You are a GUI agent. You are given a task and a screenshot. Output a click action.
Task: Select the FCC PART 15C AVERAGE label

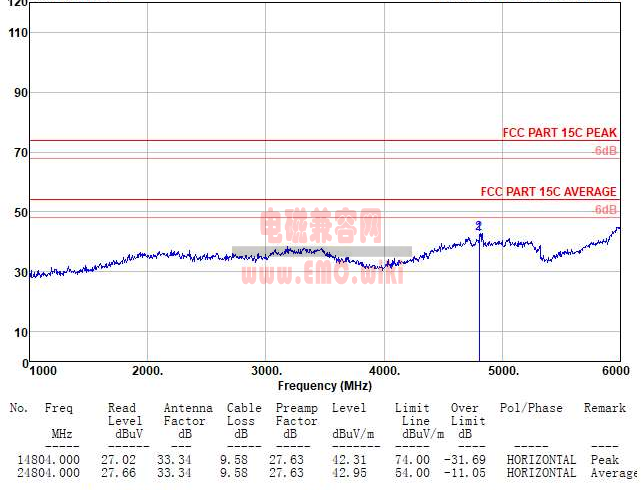[x=549, y=192]
